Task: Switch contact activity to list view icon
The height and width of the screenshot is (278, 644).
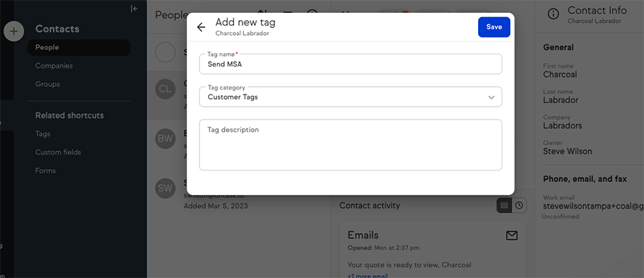Action: (x=504, y=205)
